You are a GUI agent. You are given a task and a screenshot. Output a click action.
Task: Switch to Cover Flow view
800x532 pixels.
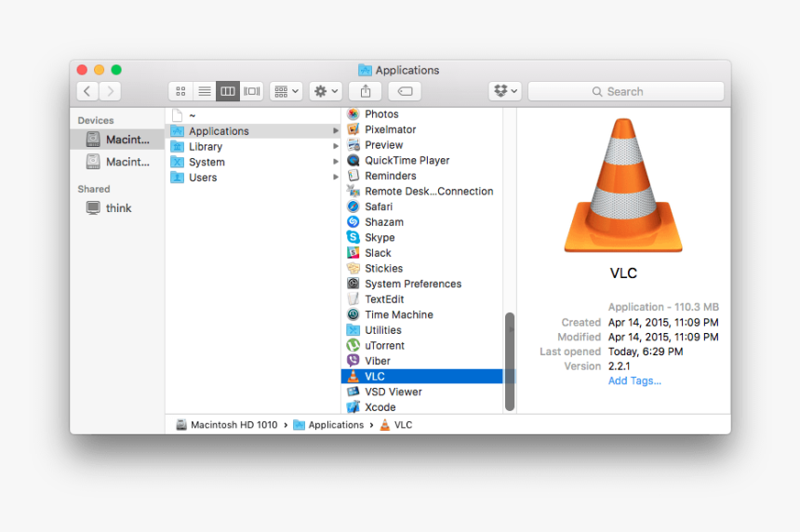click(252, 91)
